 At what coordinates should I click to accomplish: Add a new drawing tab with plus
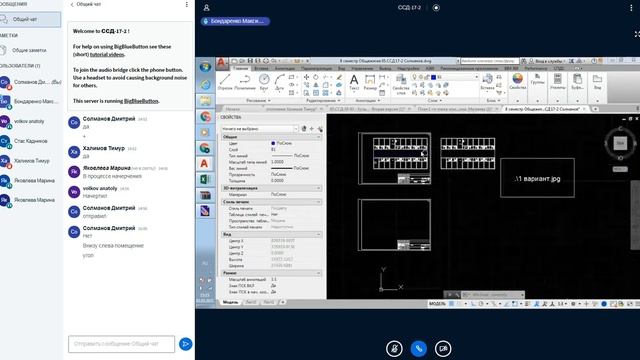click(595, 109)
